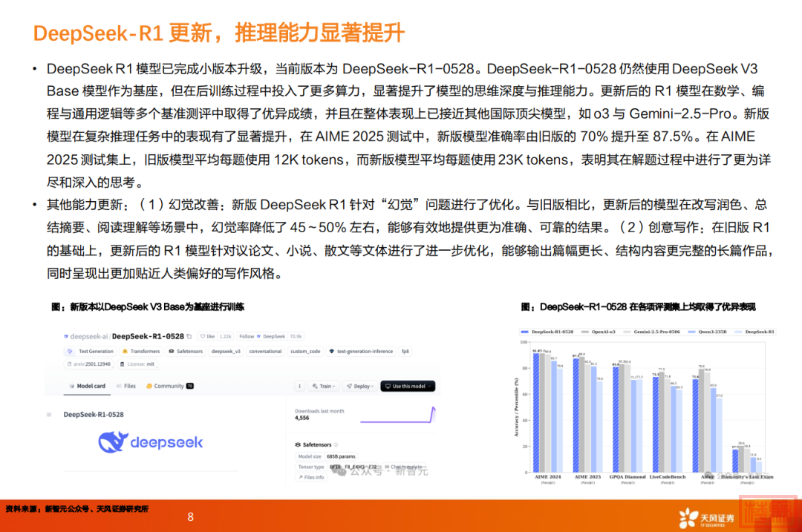Click the AIME 2025 axis label
The width and height of the screenshot is (802, 532).
[x=587, y=477]
